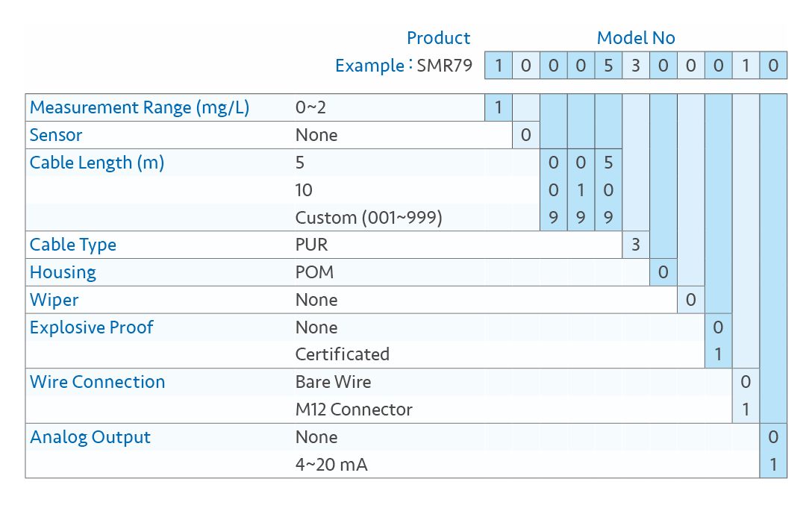Click the Explosive Proof label

pos(91,327)
